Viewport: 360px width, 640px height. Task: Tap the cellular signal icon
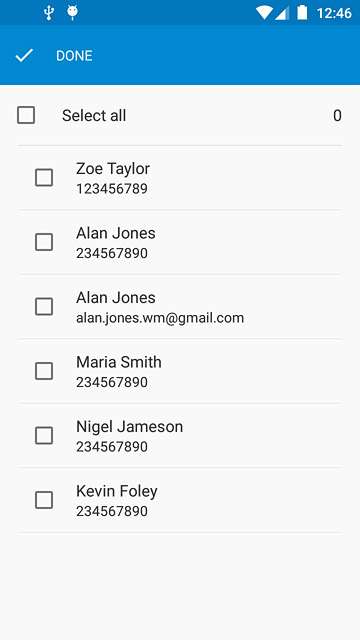tap(282, 13)
